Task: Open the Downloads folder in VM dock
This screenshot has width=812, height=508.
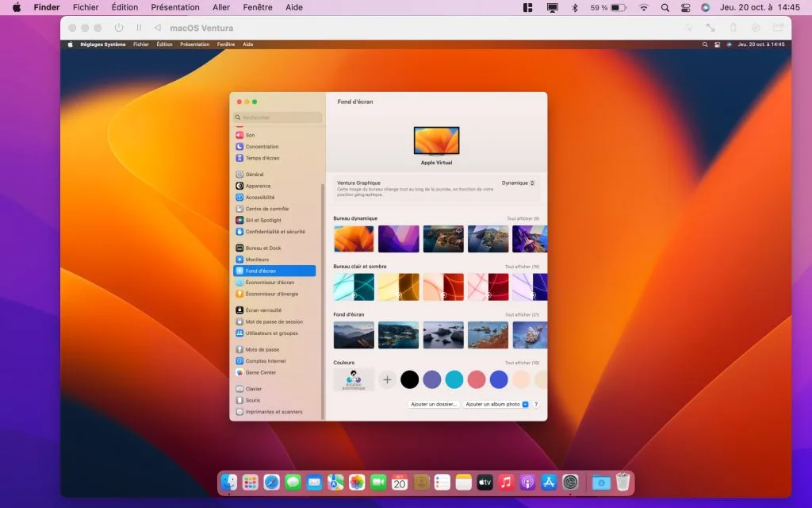Action: click(x=601, y=483)
